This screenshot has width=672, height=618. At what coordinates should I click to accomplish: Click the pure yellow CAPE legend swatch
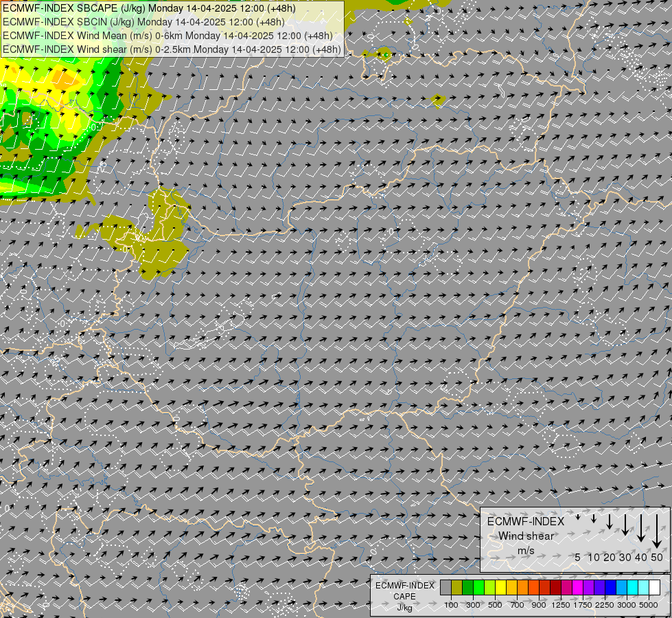500,587
